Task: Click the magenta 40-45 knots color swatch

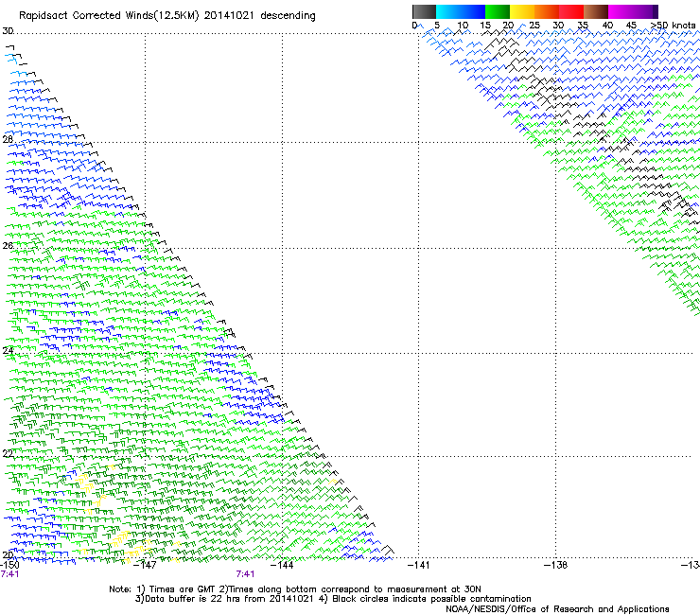Action: (621, 11)
